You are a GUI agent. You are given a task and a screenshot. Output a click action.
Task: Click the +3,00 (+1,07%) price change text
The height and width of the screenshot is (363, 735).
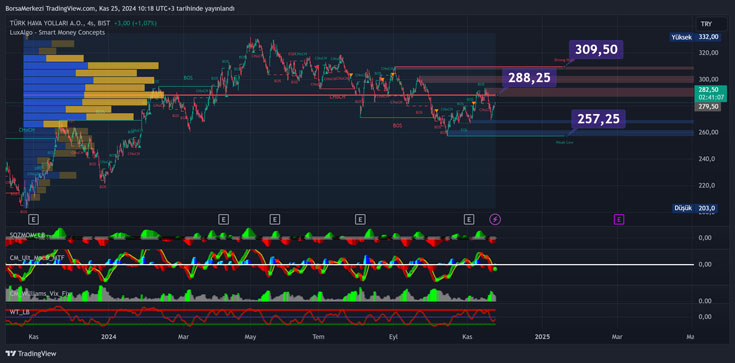[136, 23]
